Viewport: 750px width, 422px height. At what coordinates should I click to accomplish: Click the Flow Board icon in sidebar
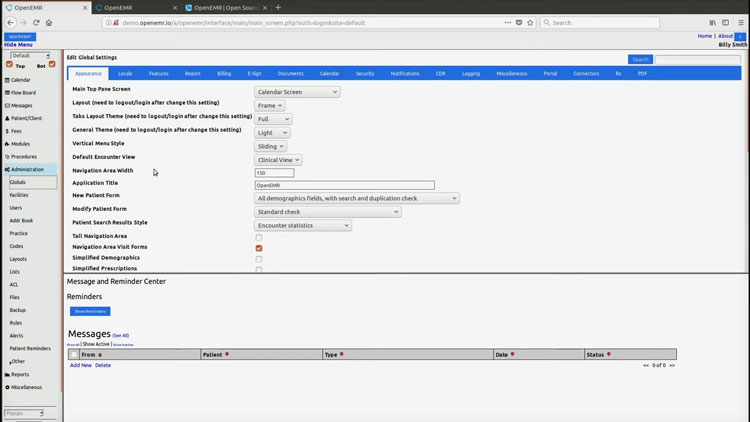tap(6, 92)
